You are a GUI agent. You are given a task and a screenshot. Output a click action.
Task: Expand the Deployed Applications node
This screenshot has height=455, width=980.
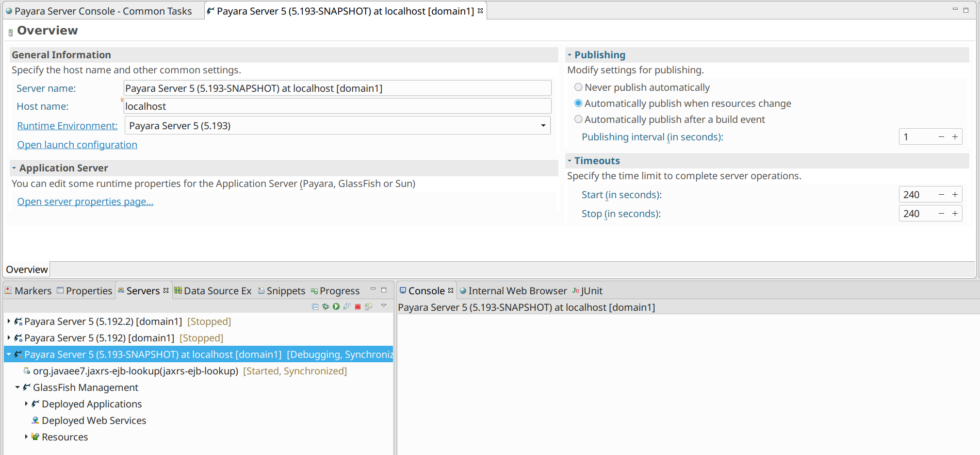[x=26, y=404]
